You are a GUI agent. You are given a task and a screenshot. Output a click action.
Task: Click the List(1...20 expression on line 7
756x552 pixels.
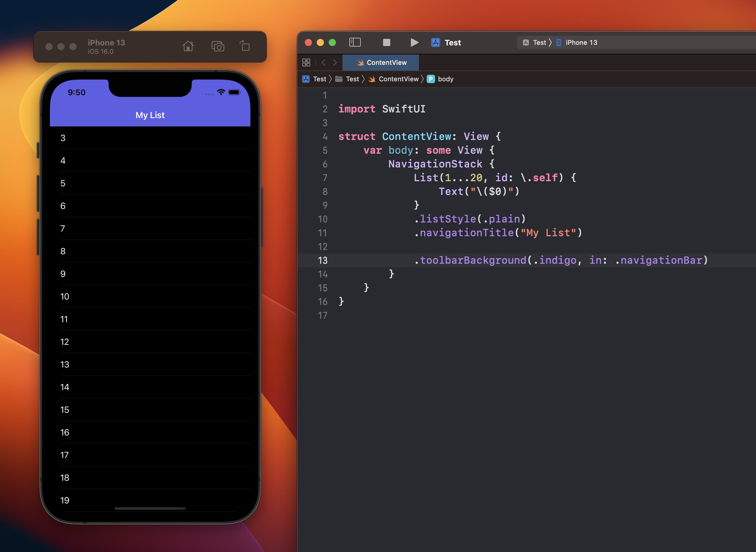pyautogui.click(x=448, y=177)
